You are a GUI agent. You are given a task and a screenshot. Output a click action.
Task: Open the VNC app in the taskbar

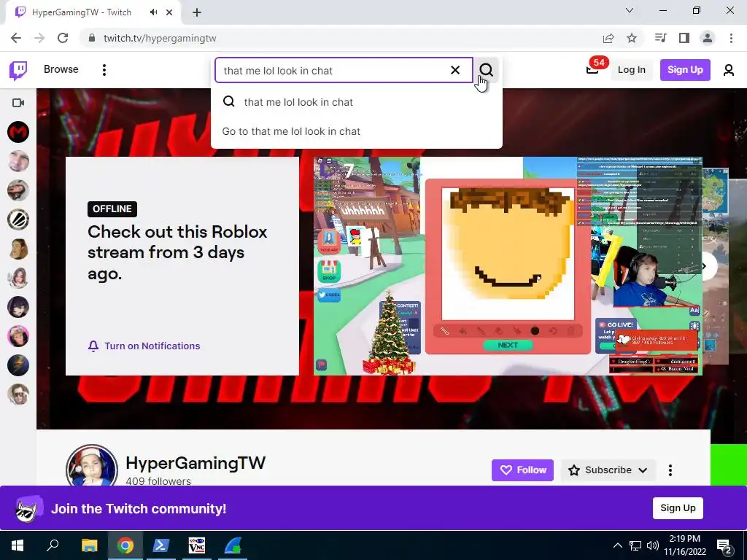[x=197, y=545]
